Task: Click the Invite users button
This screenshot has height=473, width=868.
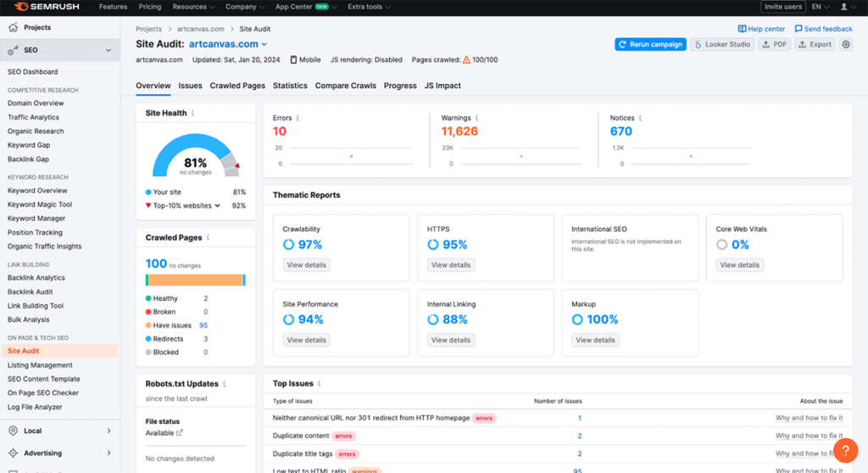Action: 782,7
